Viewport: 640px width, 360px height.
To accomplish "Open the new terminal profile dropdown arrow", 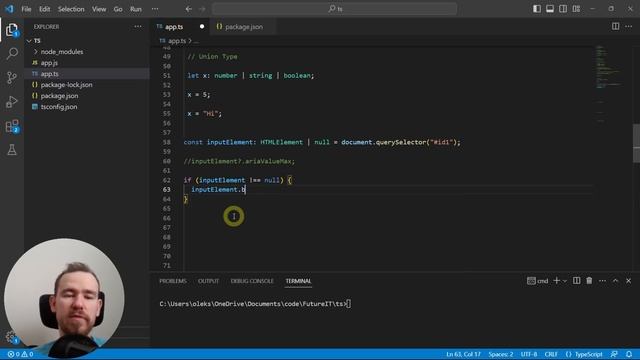I will coord(565,281).
